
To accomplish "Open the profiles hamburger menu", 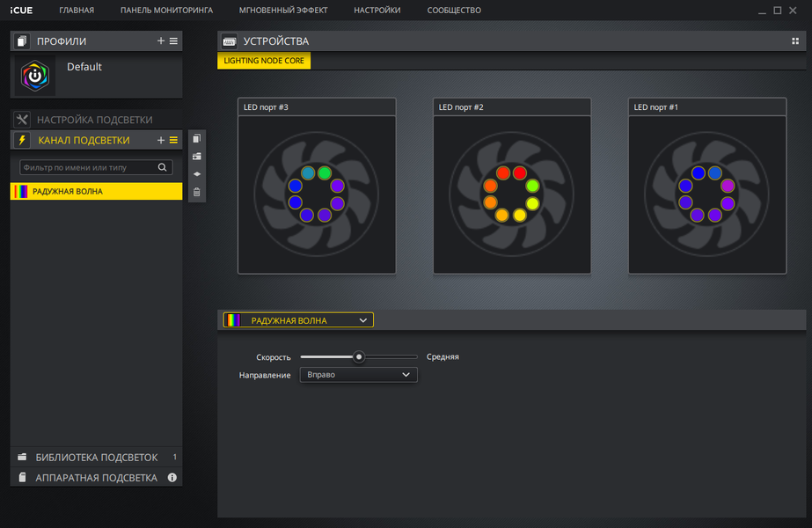I will 173,41.
